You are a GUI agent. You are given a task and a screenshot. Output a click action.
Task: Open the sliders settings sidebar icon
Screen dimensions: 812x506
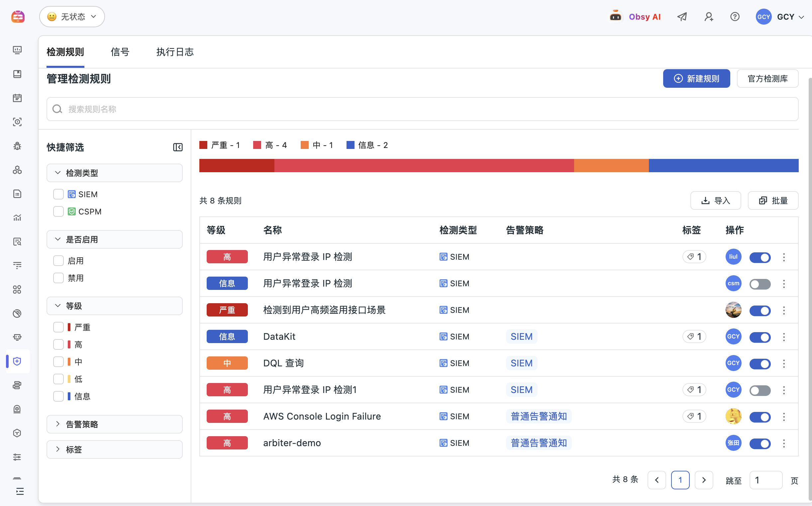pyautogui.click(x=17, y=457)
